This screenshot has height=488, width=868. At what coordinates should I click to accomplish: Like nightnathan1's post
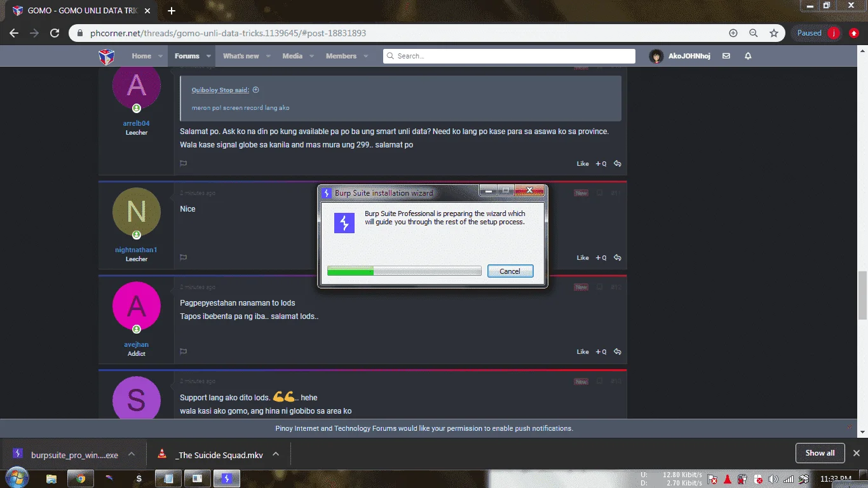pos(583,258)
